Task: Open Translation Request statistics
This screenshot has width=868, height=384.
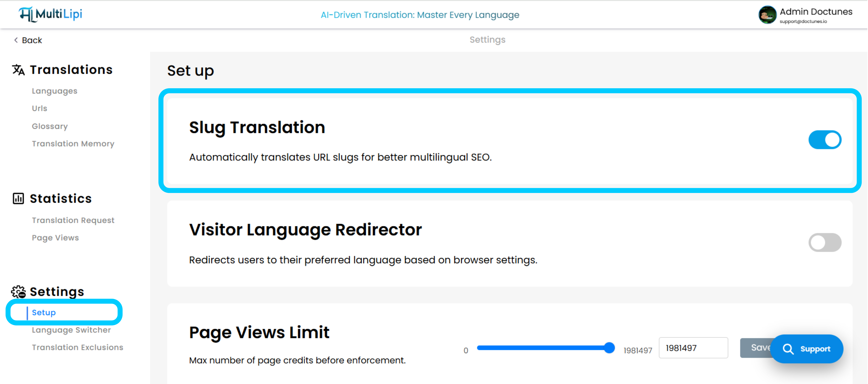Action: click(x=73, y=220)
